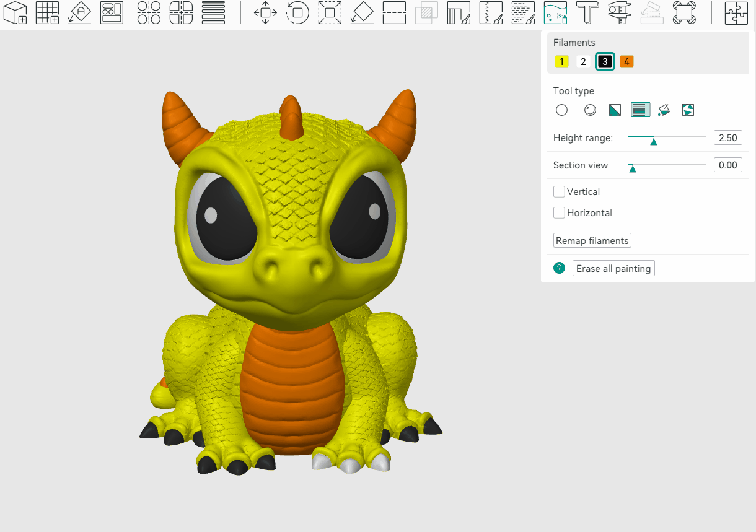Choose the Scale tool
The width and height of the screenshot is (756, 532).
pyautogui.click(x=330, y=12)
